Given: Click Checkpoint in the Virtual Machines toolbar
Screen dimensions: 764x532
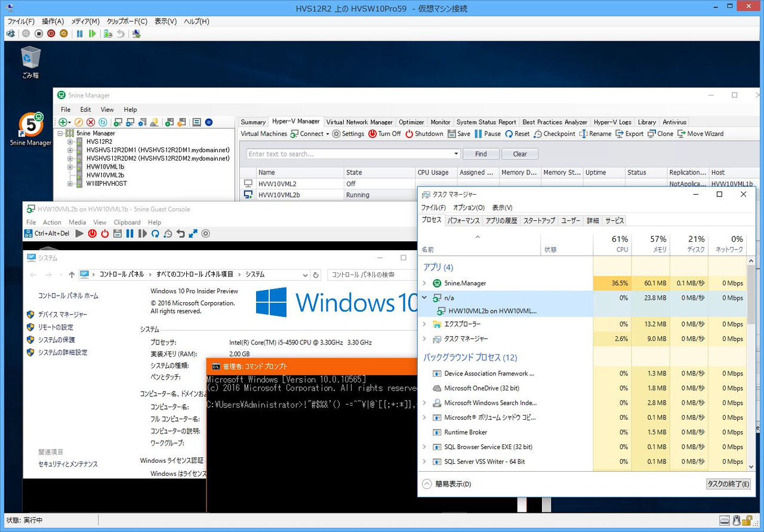Looking at the screenshot, I should [x=554, y=134].
